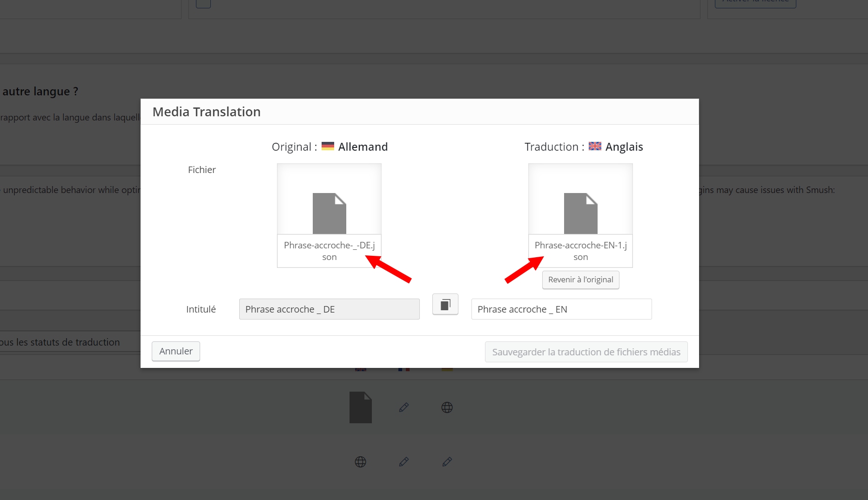The width and height of the screenshot is (868, 500).
Task: Click the middle pencil icon in the bottom row
Action: tap(404, 462)
